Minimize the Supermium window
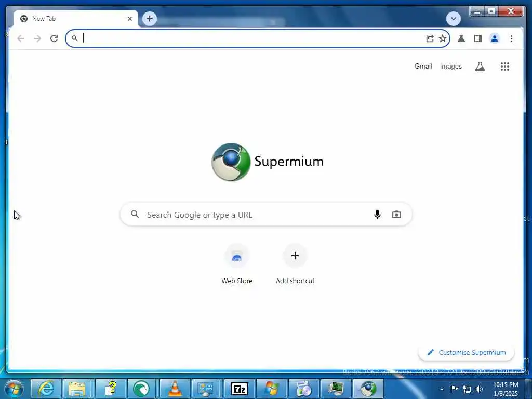The image size is (532, 399). (477, 11)
